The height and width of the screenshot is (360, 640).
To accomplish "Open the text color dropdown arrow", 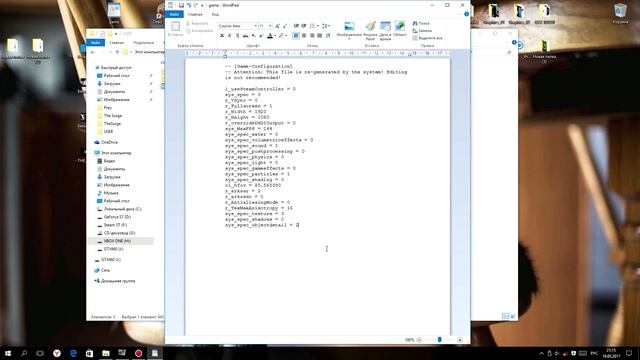I will click(275, 36).
